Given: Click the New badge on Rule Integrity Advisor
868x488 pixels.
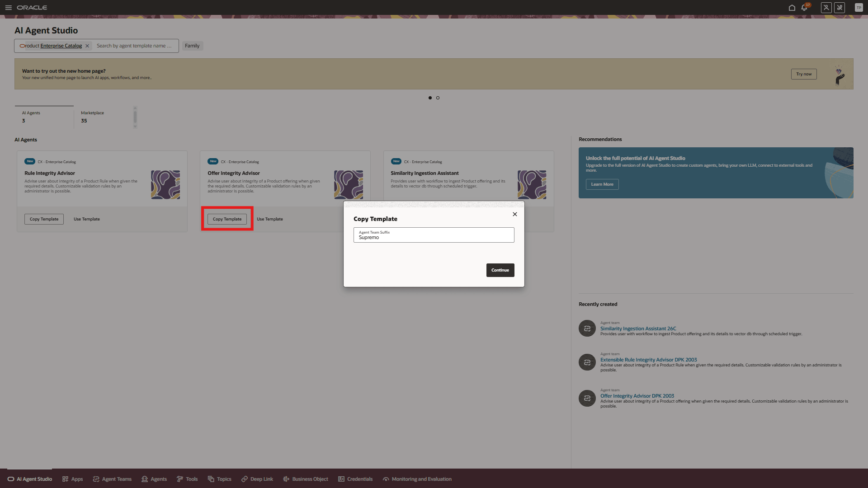Looking at the screenshot, I should (x=30, y=161).
